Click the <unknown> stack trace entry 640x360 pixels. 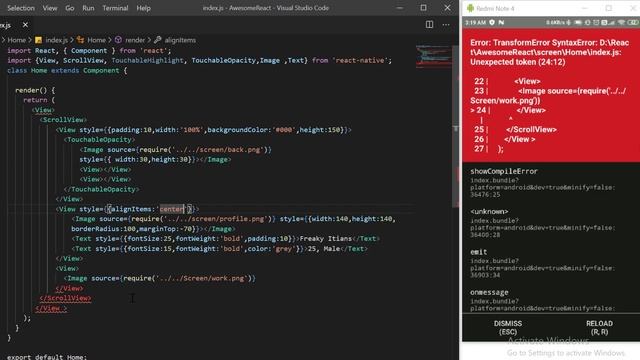(543, 223)
